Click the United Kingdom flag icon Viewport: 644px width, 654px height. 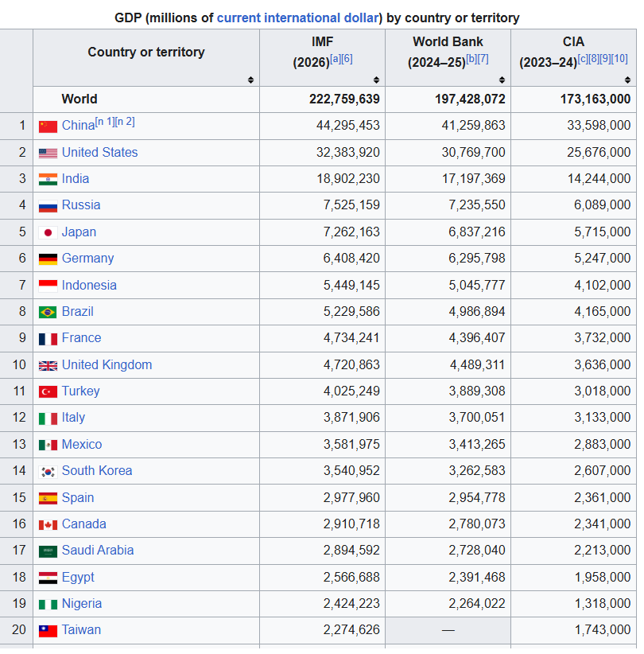tap(48, 366)
